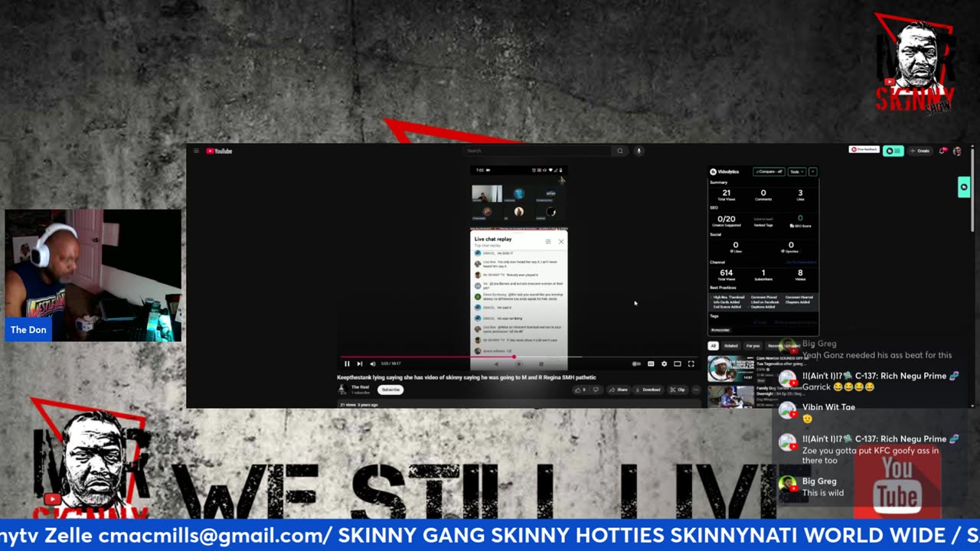
Task: Click the tag chip in the Tags section
Action: [720, 330]
